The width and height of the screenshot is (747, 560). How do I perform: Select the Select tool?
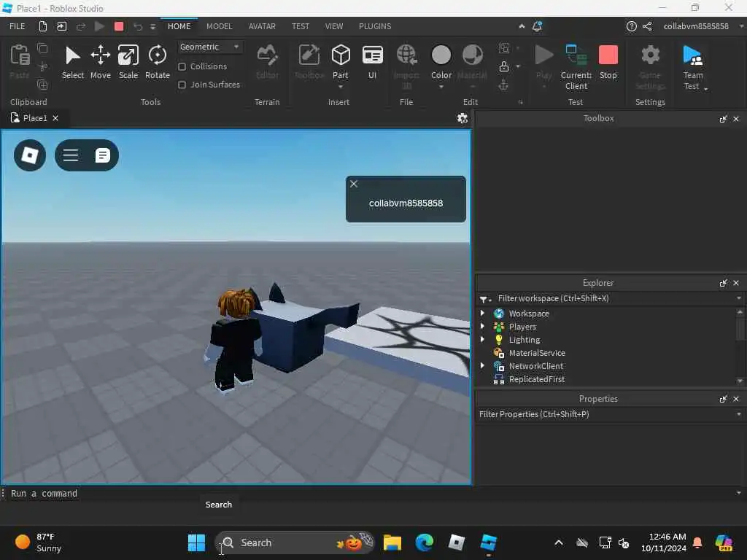pos(72,62)
